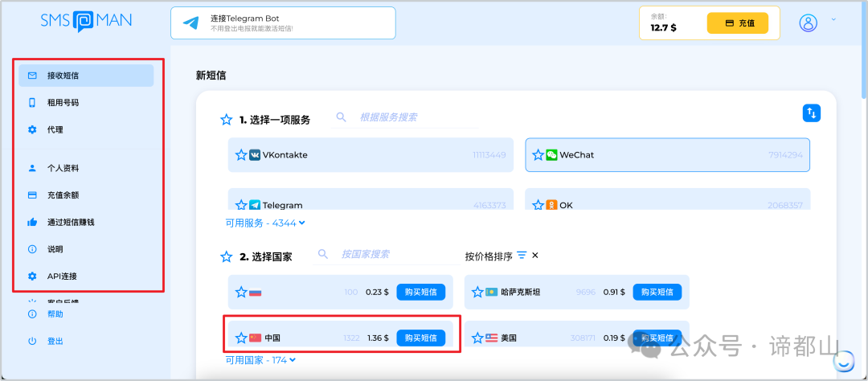Click the blue swap arrows icon
Image resolution: width=868 pixels, height=381 pixels.
click(812, 113)
